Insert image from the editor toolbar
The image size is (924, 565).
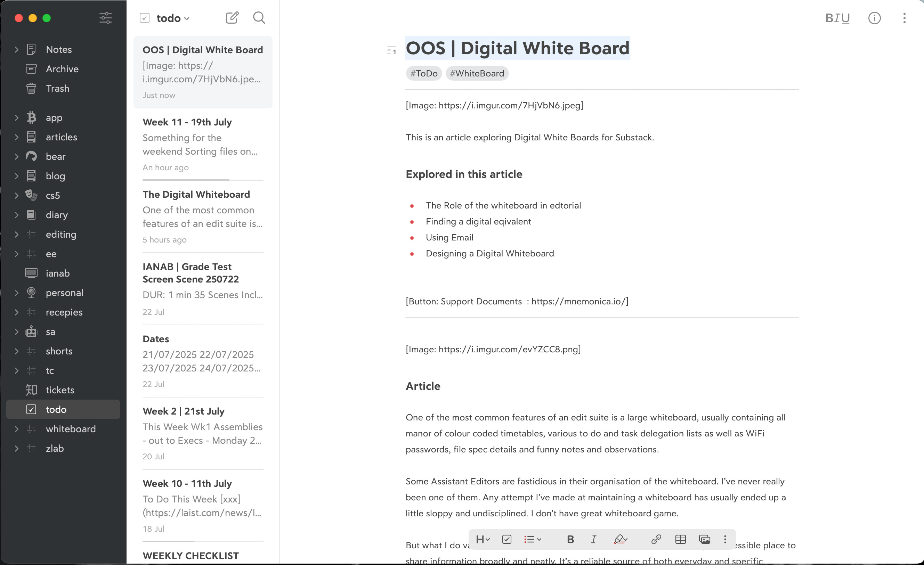pyautogui.click(x=704, y=539)
